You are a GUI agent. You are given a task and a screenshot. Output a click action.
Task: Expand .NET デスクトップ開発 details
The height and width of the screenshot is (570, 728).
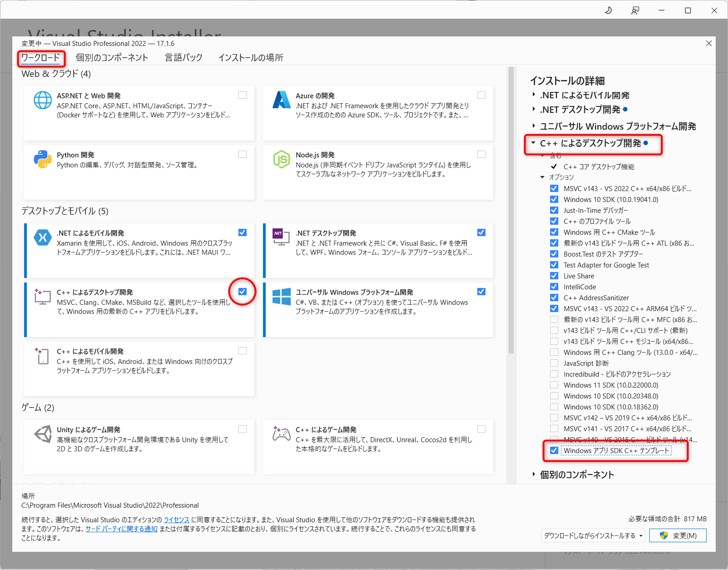pyautogui.click(x=534, y=109)
